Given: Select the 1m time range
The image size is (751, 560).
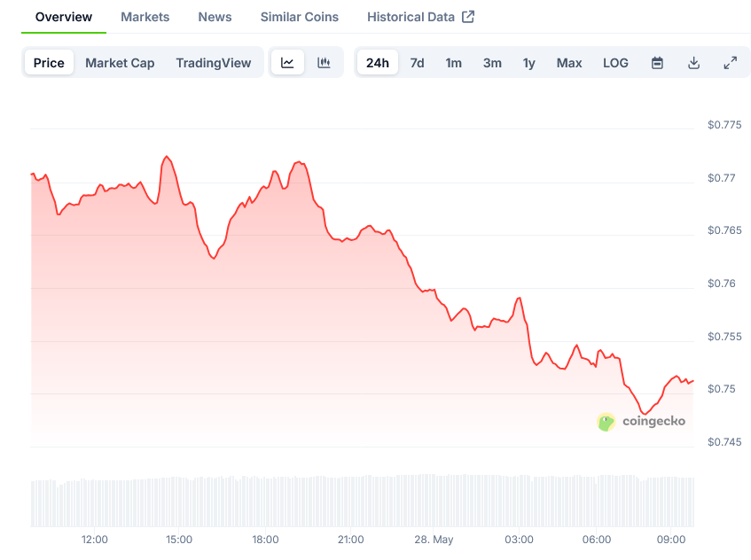Looking at the screenshot, I should (x=454, y=63).
